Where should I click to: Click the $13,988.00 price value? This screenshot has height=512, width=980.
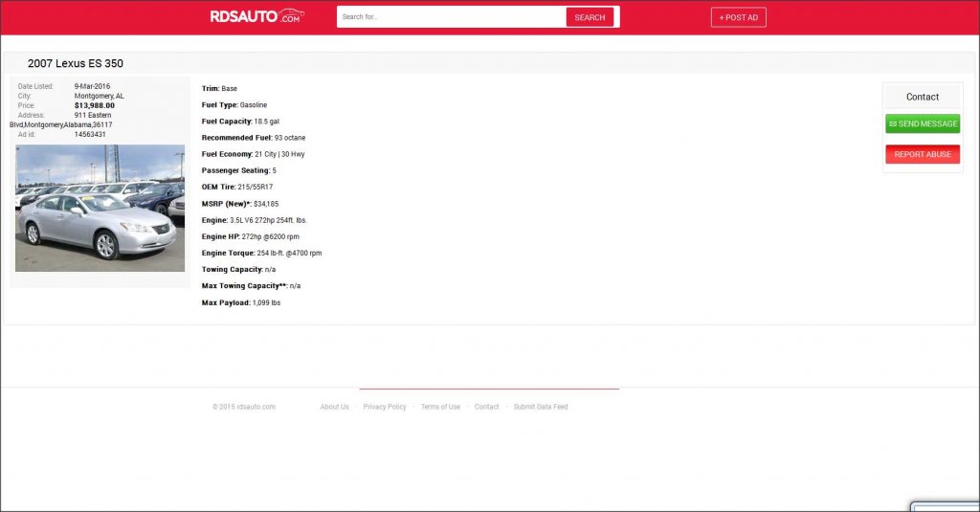[x=95, y=105]
